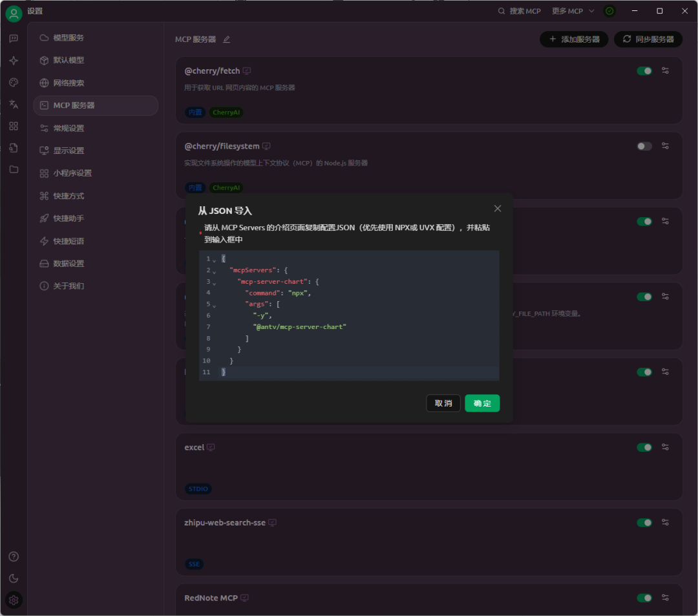
Task: Toggle dark mode moon icon
Action: pos(14,579)
